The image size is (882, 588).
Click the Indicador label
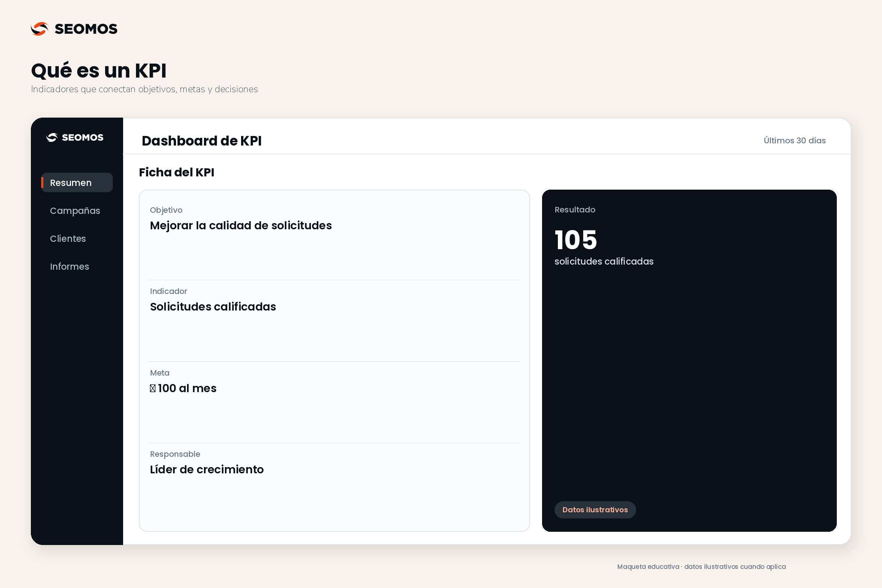(x=168, y=291)
